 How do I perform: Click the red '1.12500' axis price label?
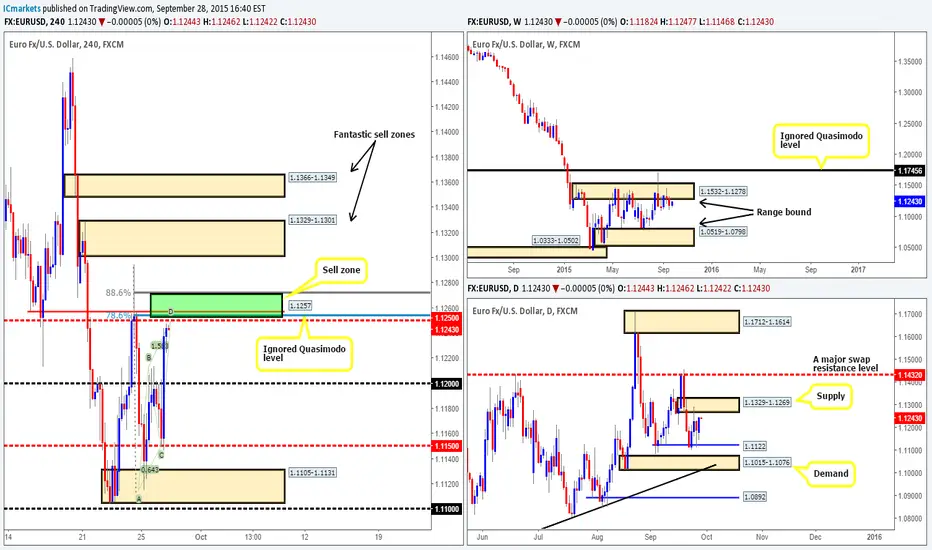(446, 319)
